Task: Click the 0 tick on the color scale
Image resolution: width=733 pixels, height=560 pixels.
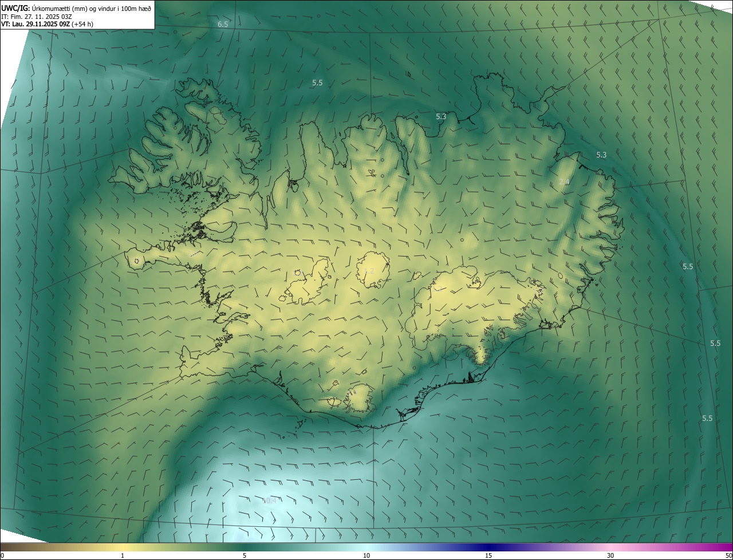Action: pos(2,555)
